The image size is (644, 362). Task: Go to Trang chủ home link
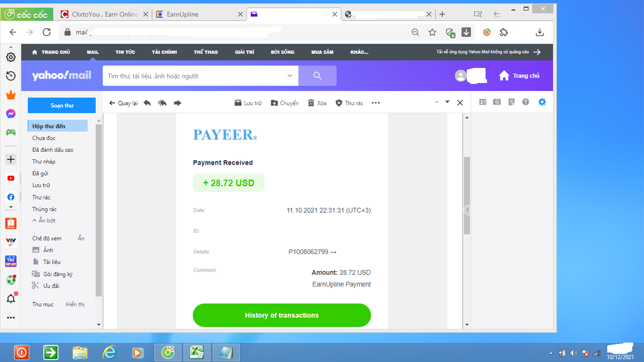pos(519,76)
